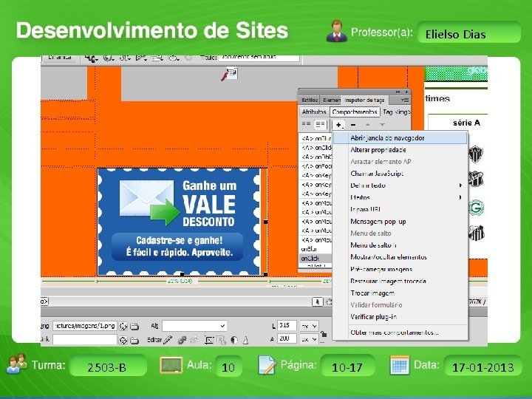Click the professor avatar icon

point(337,31)
